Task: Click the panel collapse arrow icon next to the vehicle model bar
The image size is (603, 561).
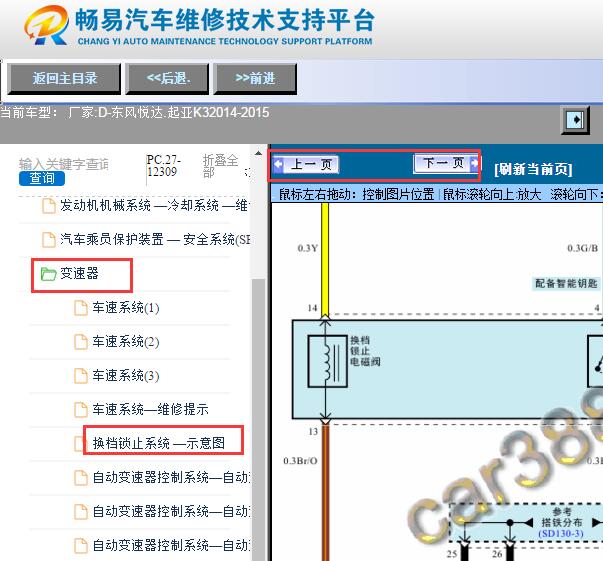Action: (x=575, y=120)
